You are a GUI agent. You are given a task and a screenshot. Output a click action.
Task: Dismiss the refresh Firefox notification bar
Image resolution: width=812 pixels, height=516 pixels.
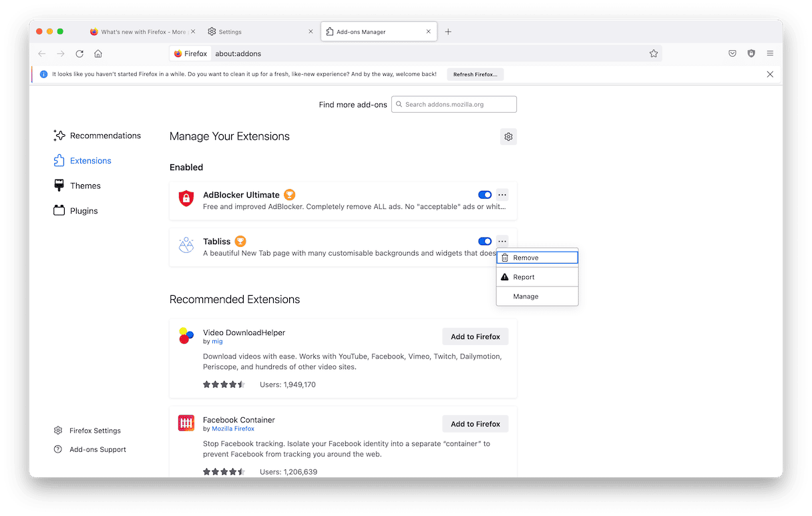click(x=770, y=74)
